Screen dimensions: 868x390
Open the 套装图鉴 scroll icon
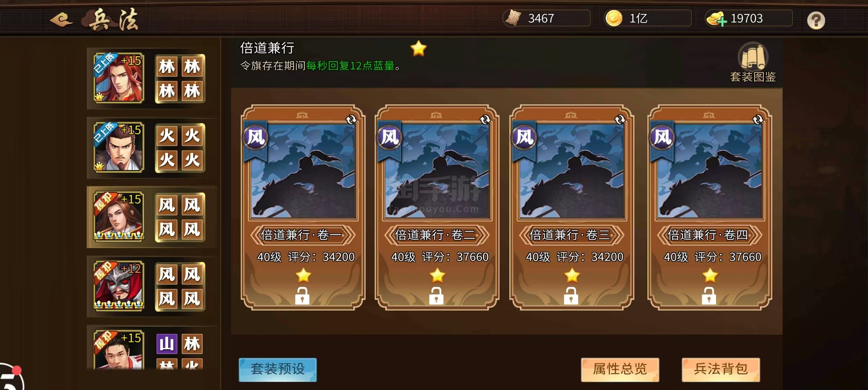(753, 56)
